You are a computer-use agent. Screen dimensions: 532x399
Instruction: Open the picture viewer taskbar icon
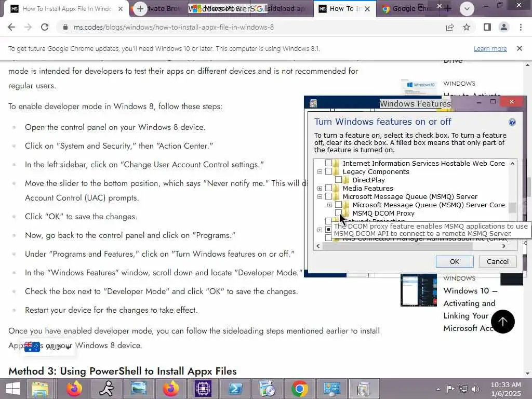(139, 389)
